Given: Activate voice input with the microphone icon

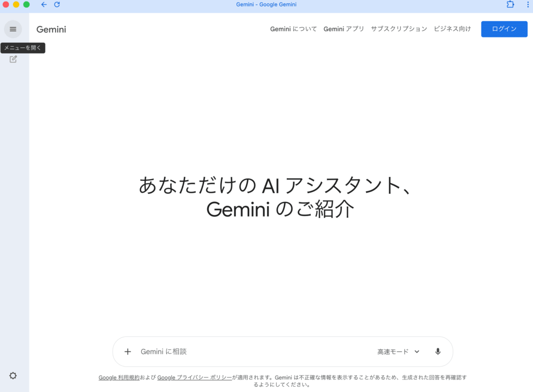Looking at the screenshot, I should tap(437, 351).
